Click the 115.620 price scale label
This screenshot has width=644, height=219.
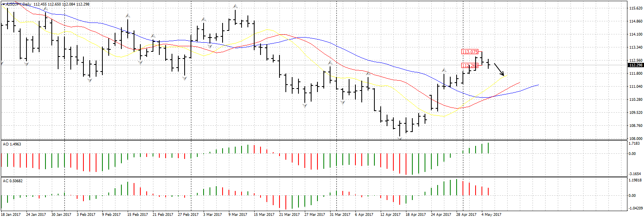click(x=635, y=8)
